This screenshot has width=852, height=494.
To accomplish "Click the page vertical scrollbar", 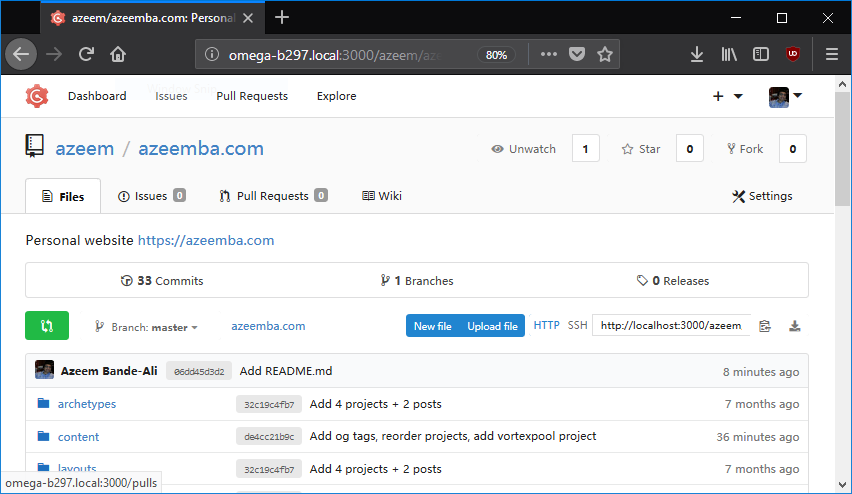I will [x=843, y=148].
